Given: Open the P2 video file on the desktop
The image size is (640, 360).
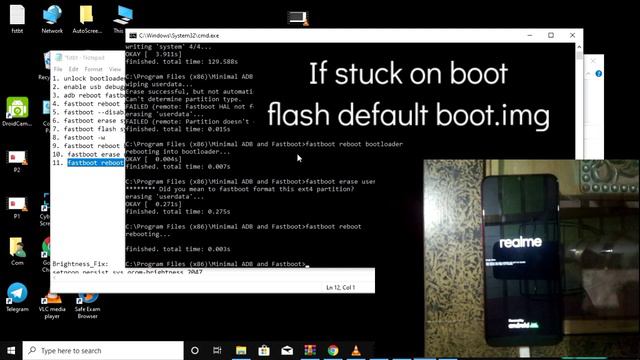Looking at the screenshot, I should 17,161.
